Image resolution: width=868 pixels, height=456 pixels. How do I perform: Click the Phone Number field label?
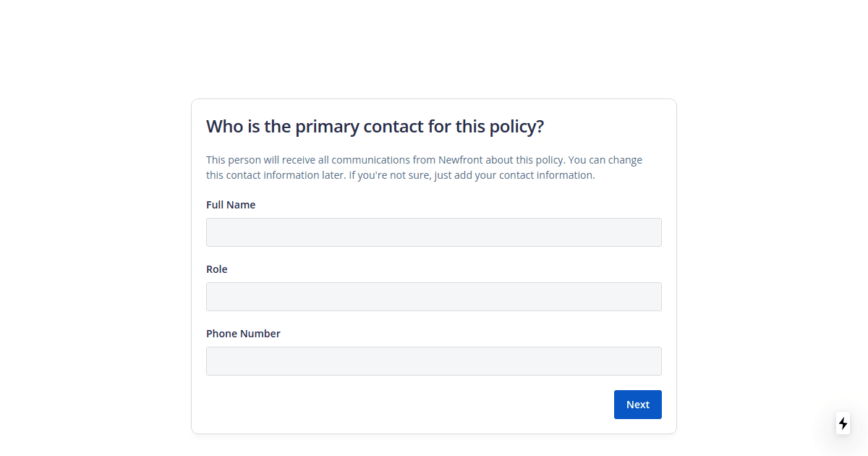(243, 333)
